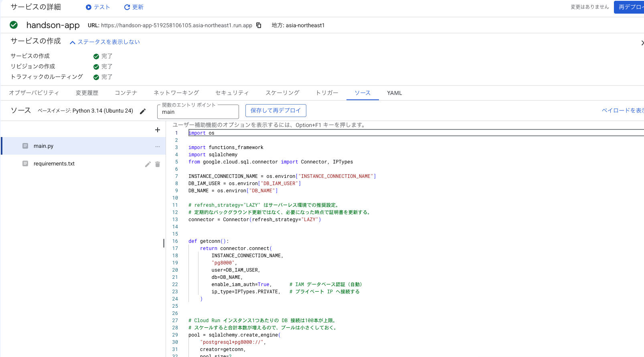Viewport: 644px width, 357px height.
Task: Click the "postgresql+pg8000://" line
Action: point(233,342)
